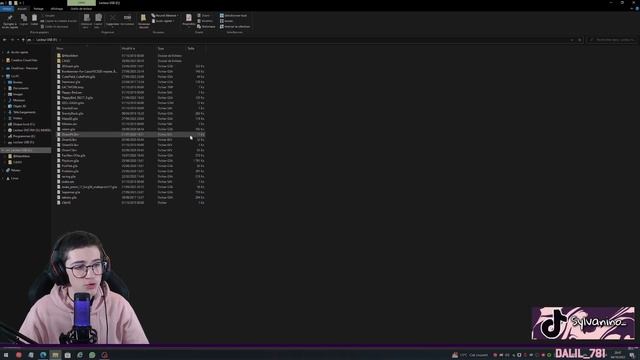Click Coller le raccourci
Screen dimensions: 640x360
55,27
